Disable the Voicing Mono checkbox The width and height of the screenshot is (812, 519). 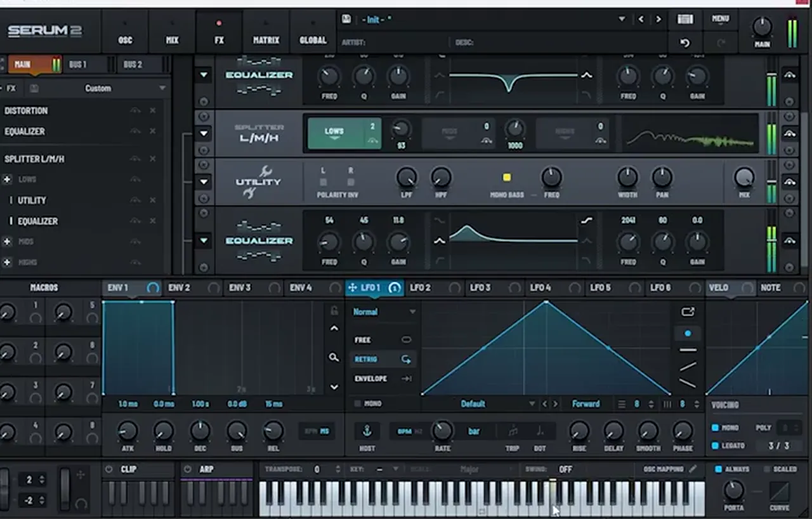pos(715,428)
